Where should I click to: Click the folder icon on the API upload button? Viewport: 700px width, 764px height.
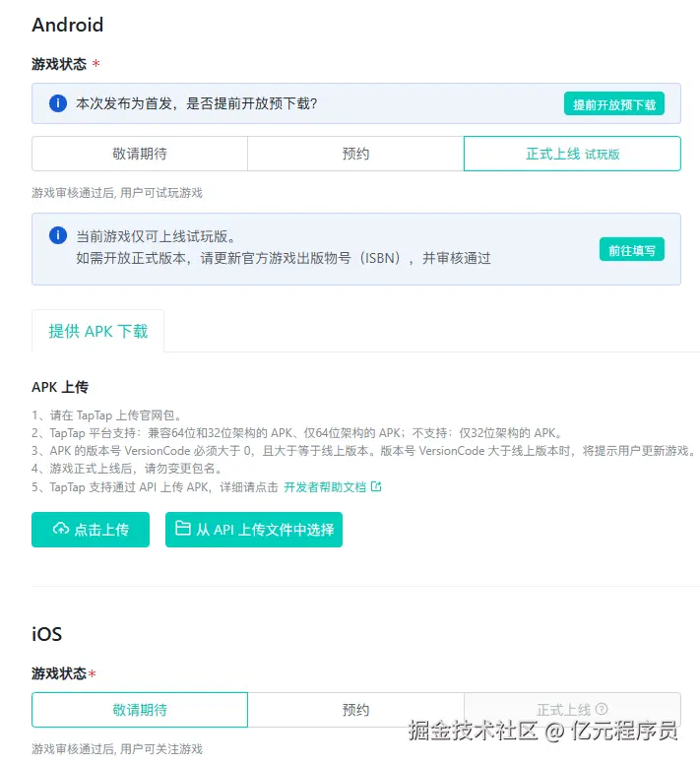183,529
